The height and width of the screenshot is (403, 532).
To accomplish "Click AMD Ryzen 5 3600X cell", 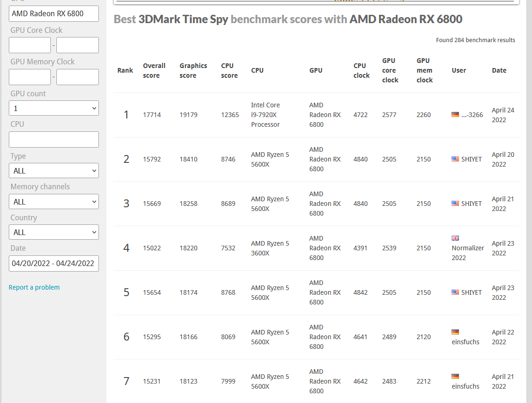I will point(270,248).
